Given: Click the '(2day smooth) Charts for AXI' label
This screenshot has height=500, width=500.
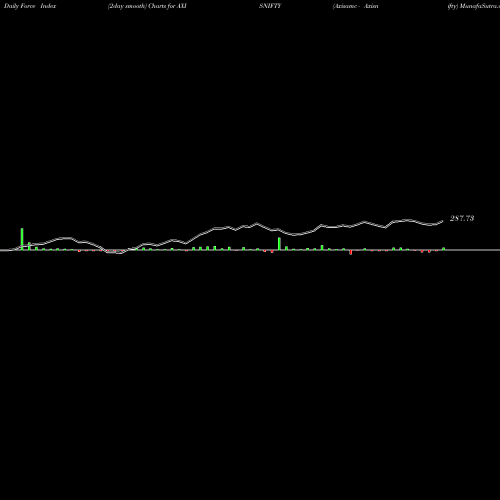Looking at the screenshot, I should (147, 6).
